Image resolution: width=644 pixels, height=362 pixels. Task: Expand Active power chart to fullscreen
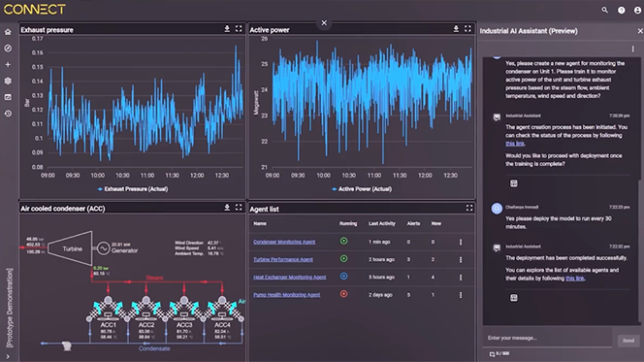pos(467,29)
